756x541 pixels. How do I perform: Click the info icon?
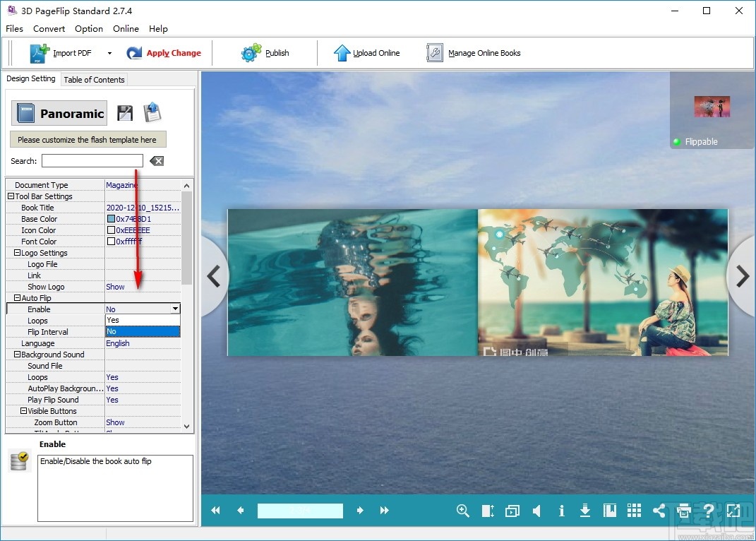(561, 511)
